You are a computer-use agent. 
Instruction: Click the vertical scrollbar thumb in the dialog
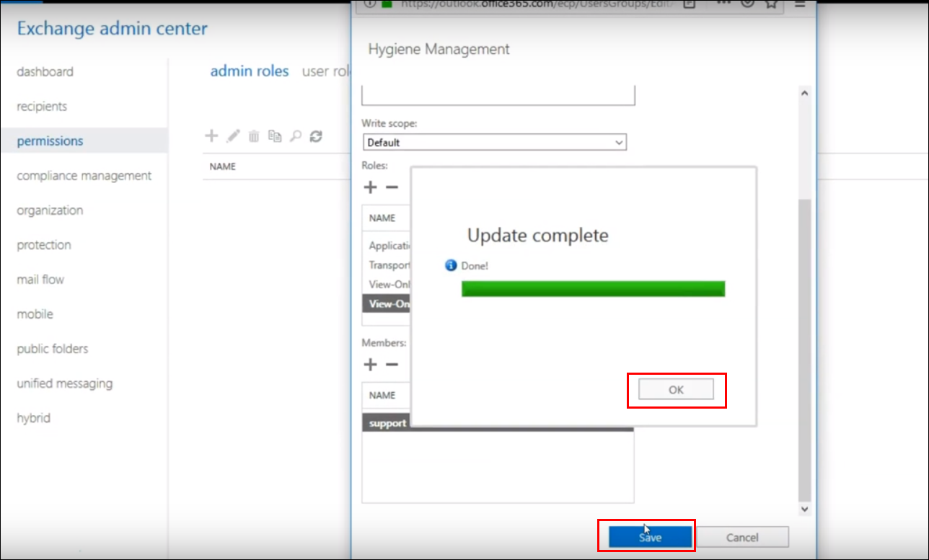click(x=805, y=350)
